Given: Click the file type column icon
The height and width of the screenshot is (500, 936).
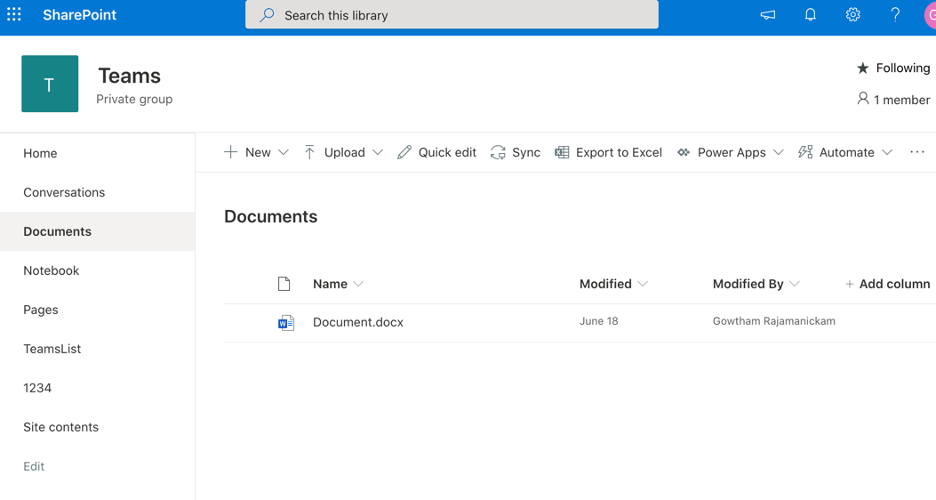Looking at the screenshot, I should click(x=284, y=284).
